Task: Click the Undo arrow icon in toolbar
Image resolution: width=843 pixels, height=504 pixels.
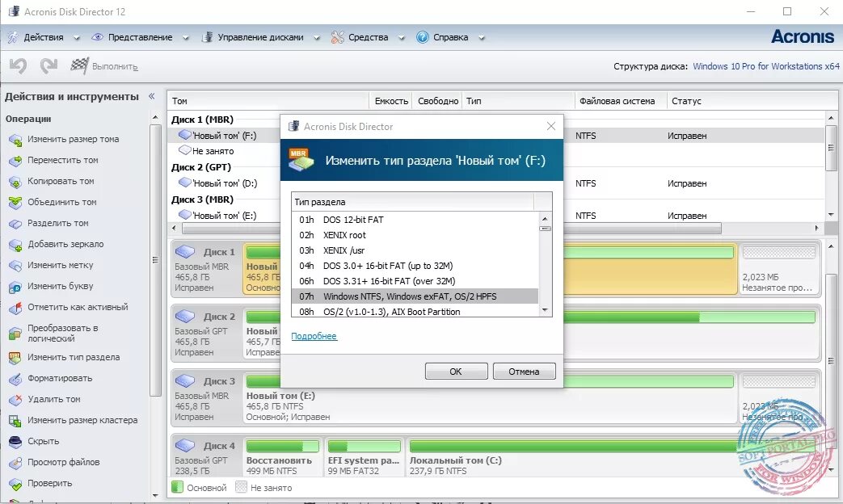Action: 18,66
